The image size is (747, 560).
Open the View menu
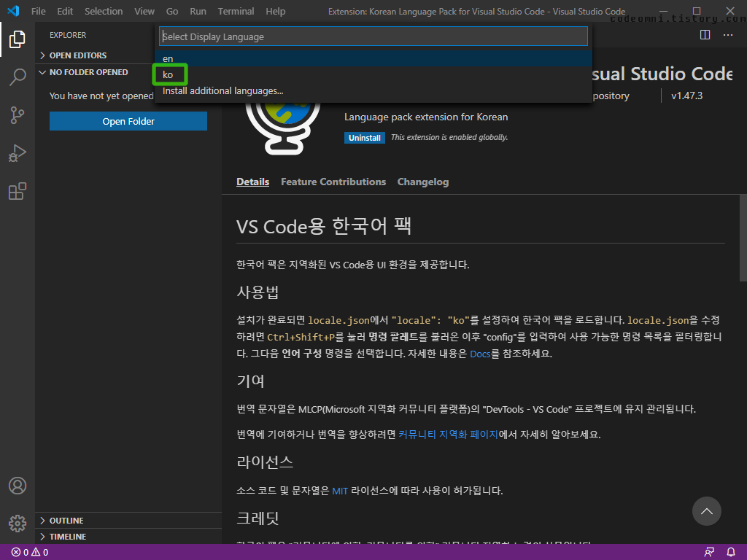[x=144, y=11]
